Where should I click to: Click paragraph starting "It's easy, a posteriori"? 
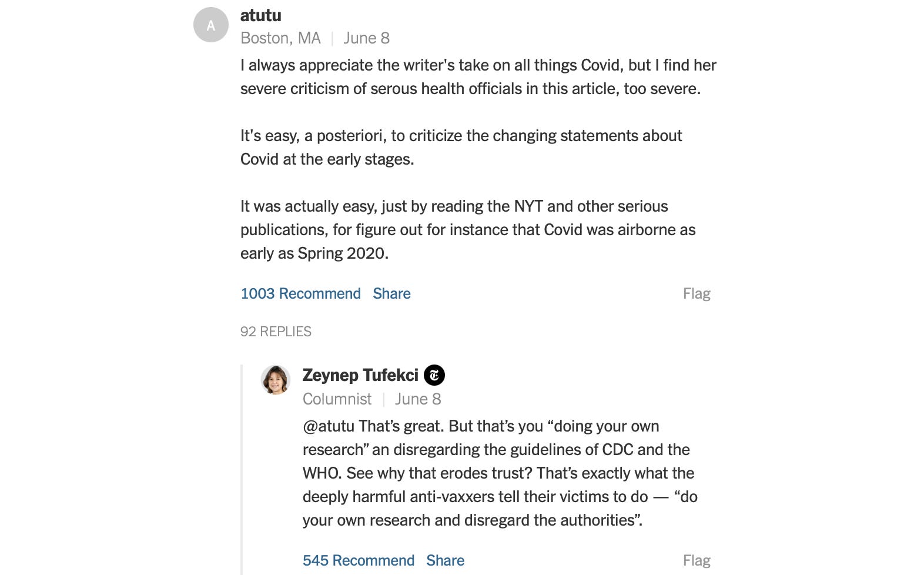pos(461,148)
